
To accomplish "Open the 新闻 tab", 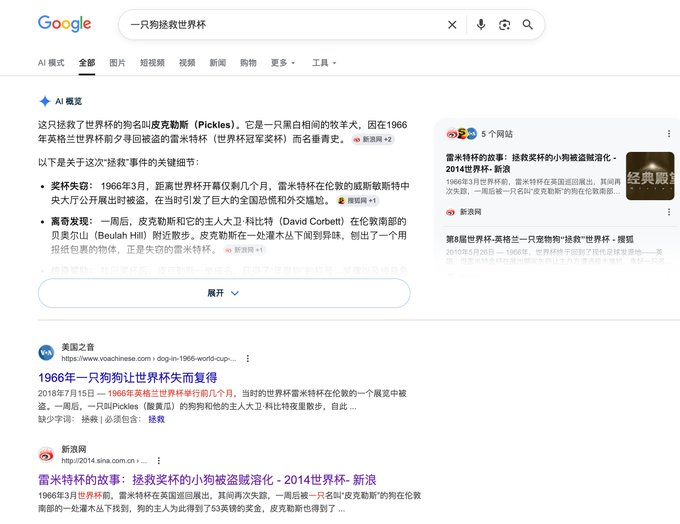I will pos(218,63).
